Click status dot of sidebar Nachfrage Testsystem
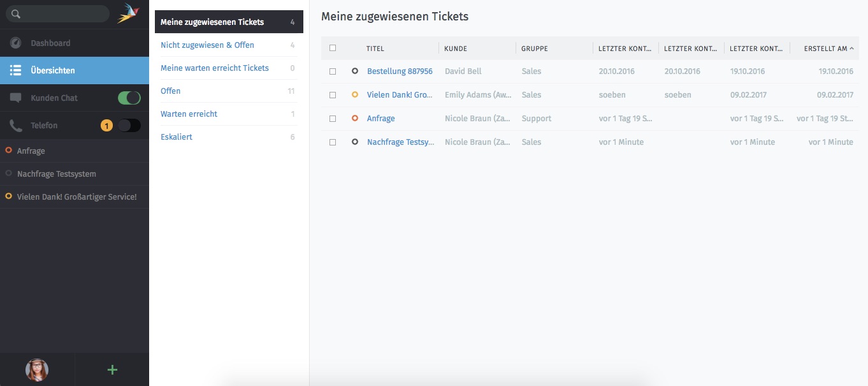868x386 pixels. [8, 174]
